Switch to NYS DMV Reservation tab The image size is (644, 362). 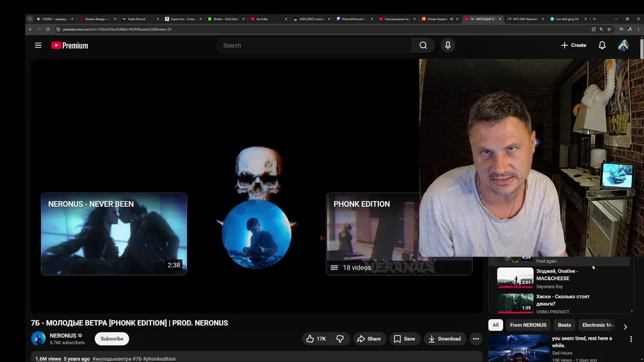(526, 19)
